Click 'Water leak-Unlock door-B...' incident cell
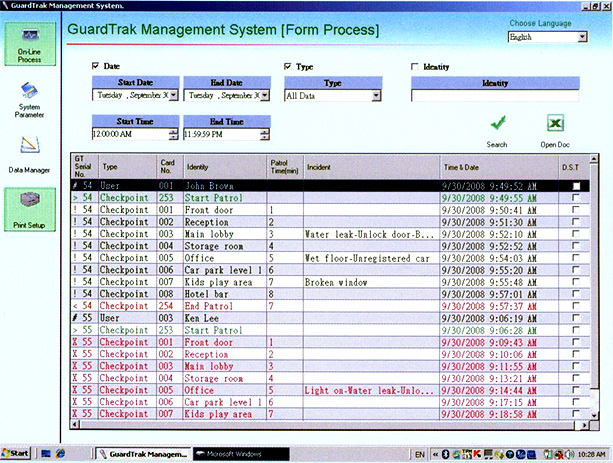This screenshot has width=613, height=463. [369, 234]
